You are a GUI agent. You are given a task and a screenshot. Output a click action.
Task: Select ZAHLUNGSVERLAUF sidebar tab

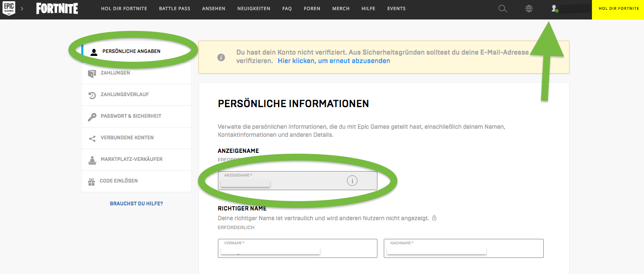click(x=136, y=95)
